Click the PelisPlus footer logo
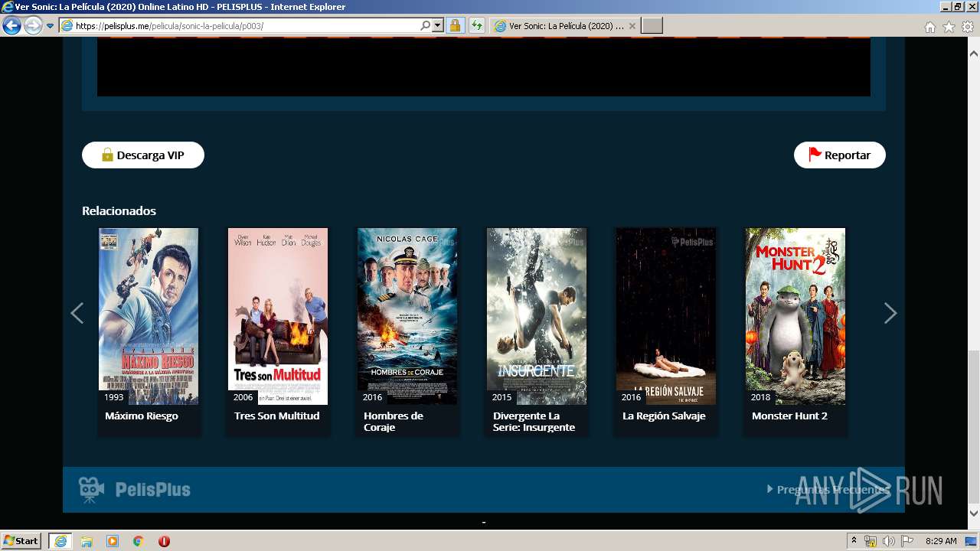 pyautogui.click(x=135, y=490)
